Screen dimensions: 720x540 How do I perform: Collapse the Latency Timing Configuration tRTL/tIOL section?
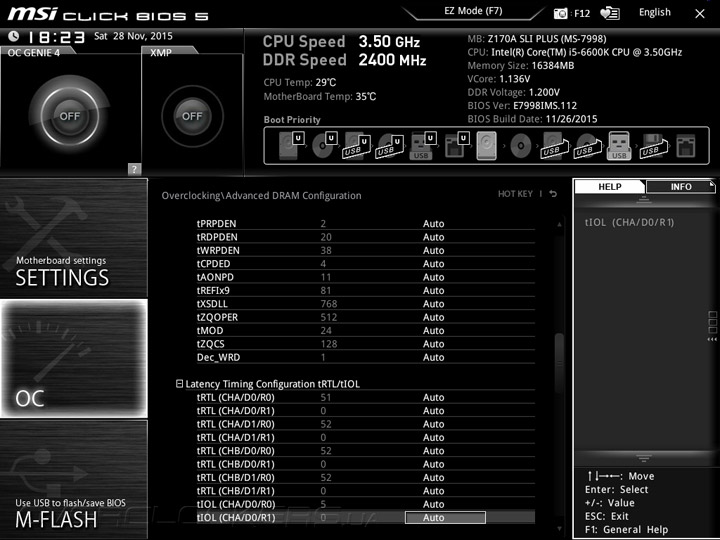click(x=180, y=383)
